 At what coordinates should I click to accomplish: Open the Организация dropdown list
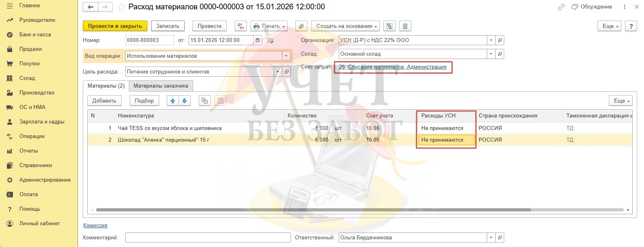click(x=491, y=40)
